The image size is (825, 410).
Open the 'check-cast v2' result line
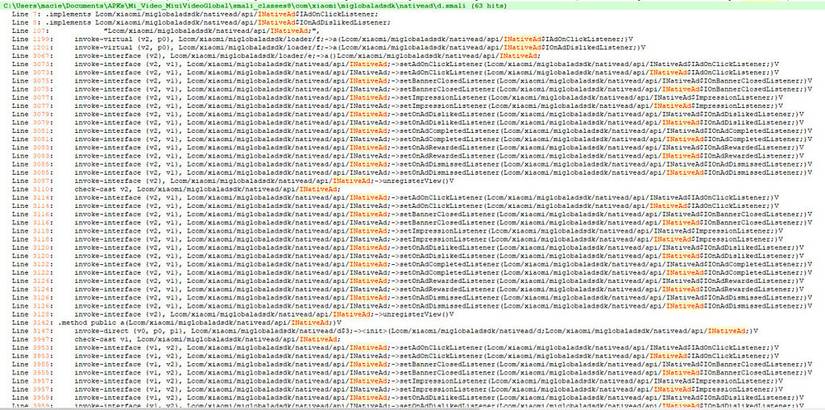176,189
